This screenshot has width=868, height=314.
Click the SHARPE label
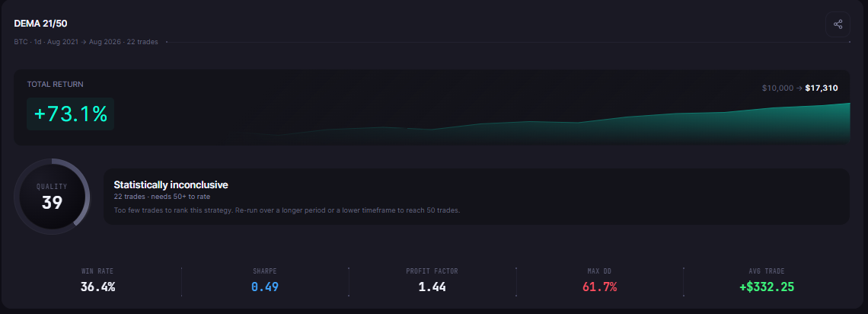point(265,271)
